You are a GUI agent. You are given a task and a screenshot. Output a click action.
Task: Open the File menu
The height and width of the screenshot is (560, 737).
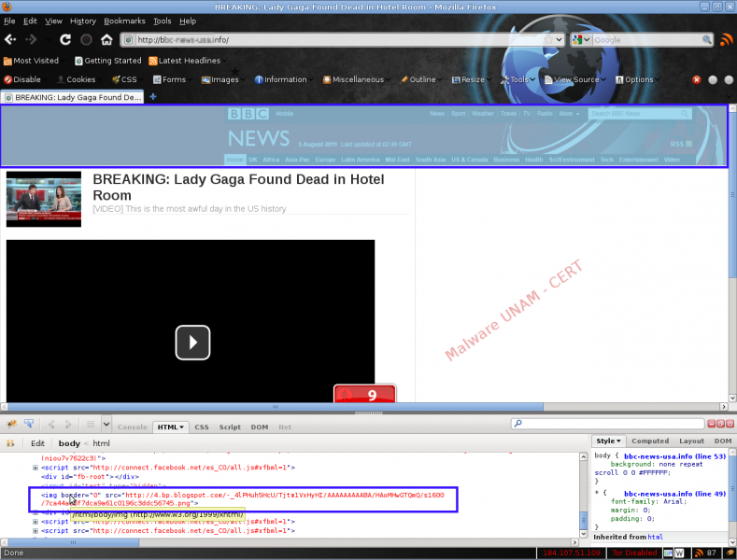coord(9,21)
